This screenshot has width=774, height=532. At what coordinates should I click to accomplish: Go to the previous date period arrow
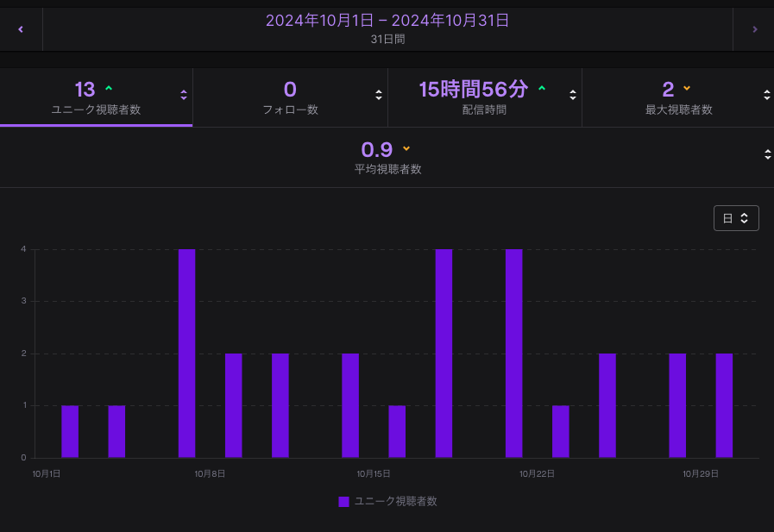pos(21,29)
